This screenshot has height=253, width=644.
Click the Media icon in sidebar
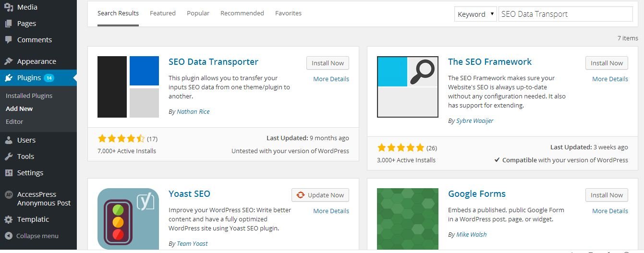(x=9, y=7)
